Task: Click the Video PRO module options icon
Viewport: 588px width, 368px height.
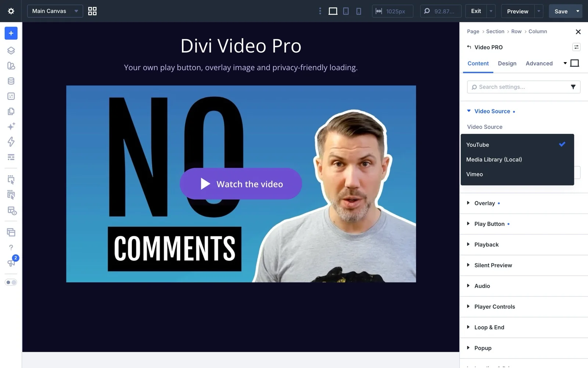Action: click(576, 47)
